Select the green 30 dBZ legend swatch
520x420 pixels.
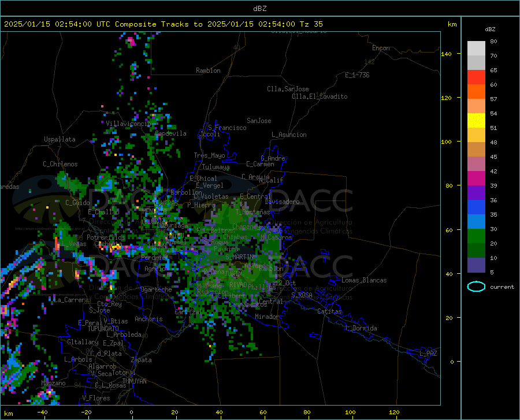point(476,236)
